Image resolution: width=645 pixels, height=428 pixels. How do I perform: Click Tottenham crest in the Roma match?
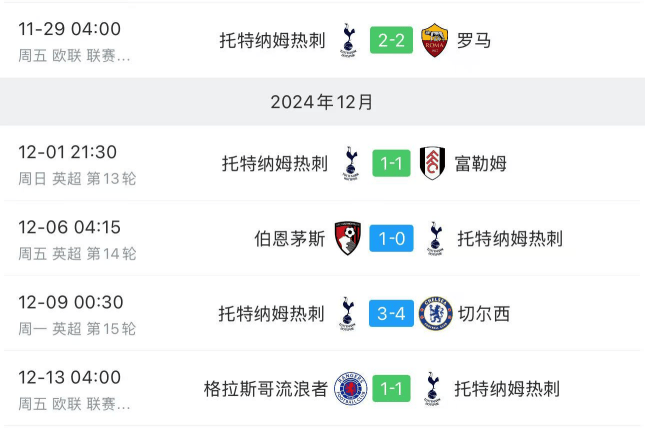click(348, 40)
